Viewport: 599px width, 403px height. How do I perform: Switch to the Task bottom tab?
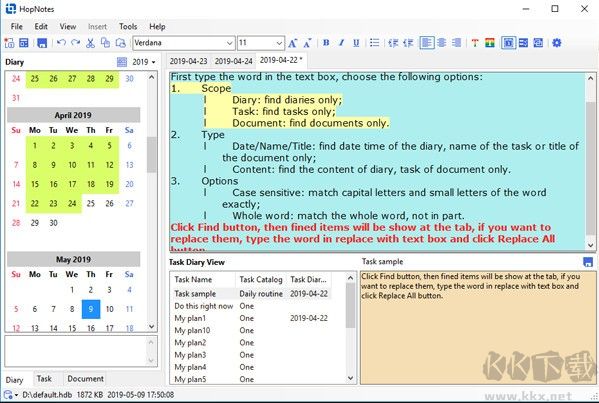click(44, 379)
